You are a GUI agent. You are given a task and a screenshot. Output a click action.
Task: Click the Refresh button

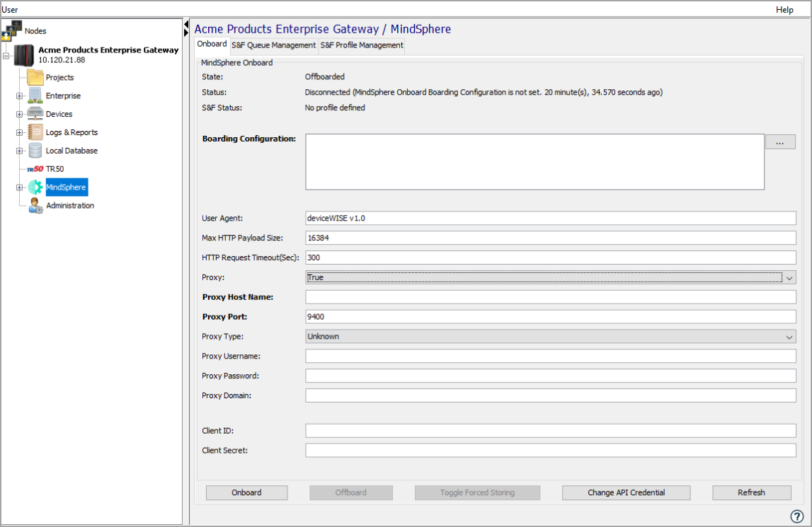tap(751, 493)
